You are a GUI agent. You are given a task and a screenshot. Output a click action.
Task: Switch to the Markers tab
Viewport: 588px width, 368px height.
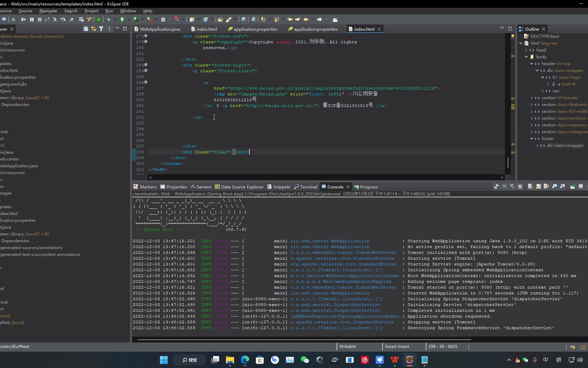[145, 187]
